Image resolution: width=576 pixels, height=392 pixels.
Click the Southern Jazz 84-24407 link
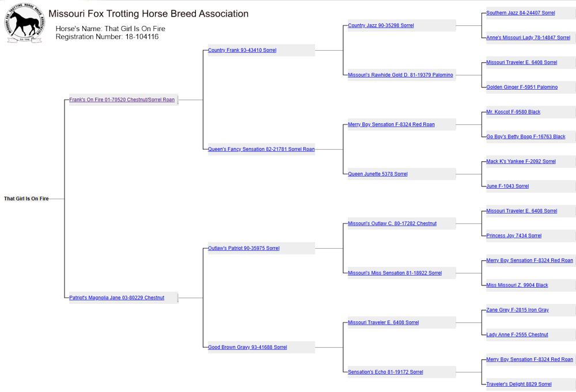520,13
